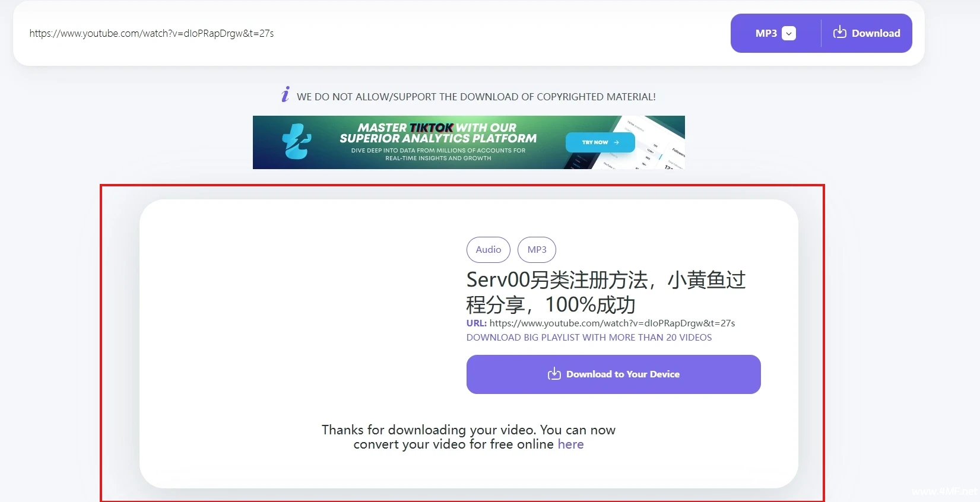Click the blue logo in the TikTok ad
This screenshot has height=502, width=980.
click(296, 142)
